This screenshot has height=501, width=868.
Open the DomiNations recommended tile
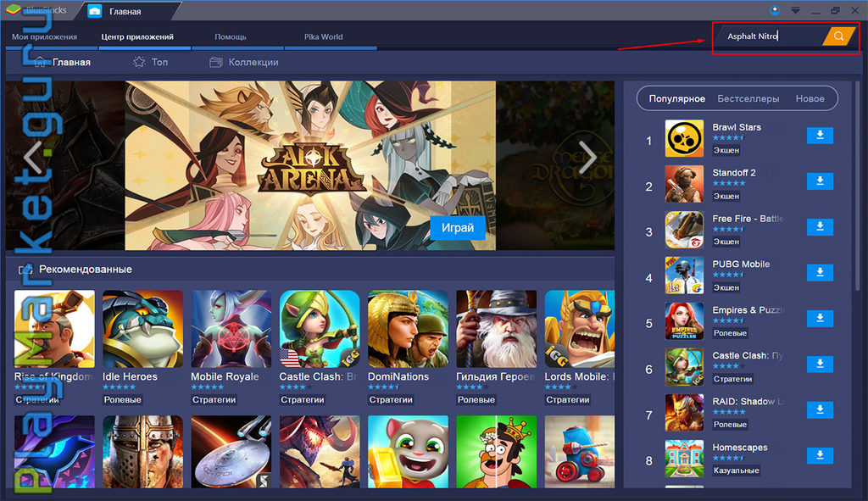click(x=408, y=329)
